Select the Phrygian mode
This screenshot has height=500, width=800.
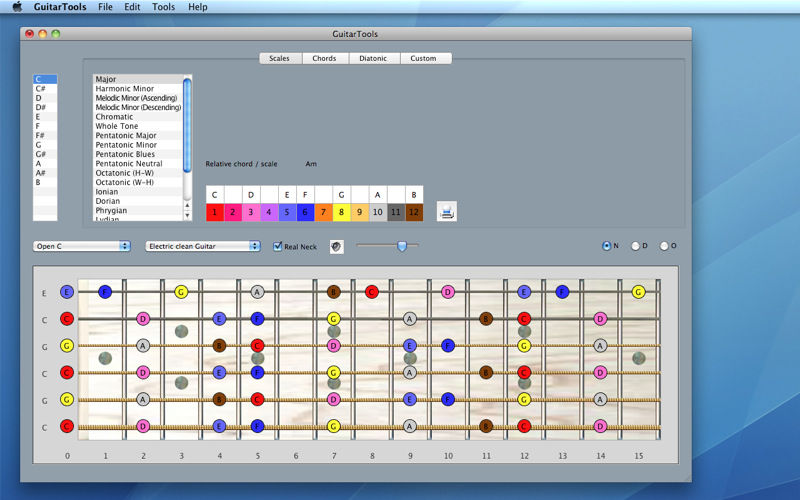(x=138, y=211)
